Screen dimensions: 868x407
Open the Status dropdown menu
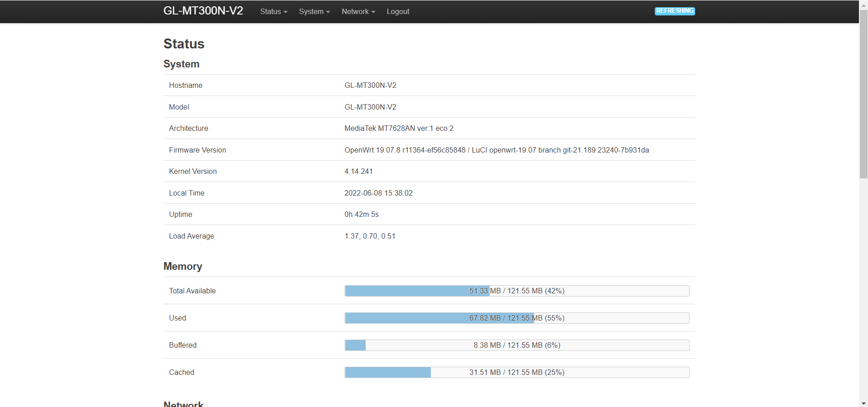click(x=273, y=11)
